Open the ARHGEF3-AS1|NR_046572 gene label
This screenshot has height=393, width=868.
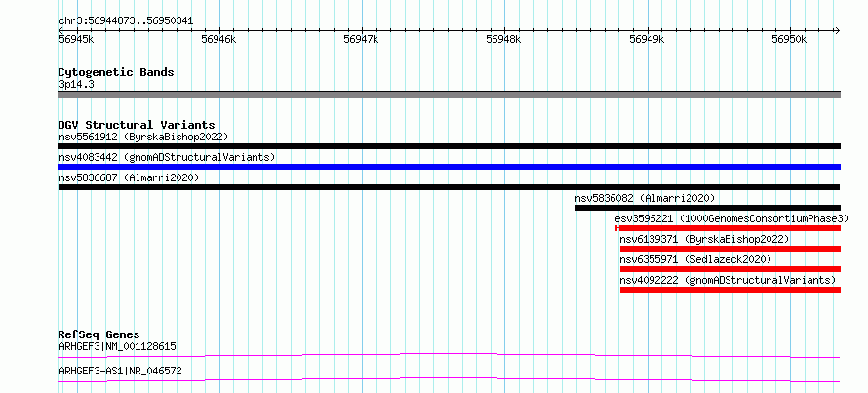click(x=120, y=371)
